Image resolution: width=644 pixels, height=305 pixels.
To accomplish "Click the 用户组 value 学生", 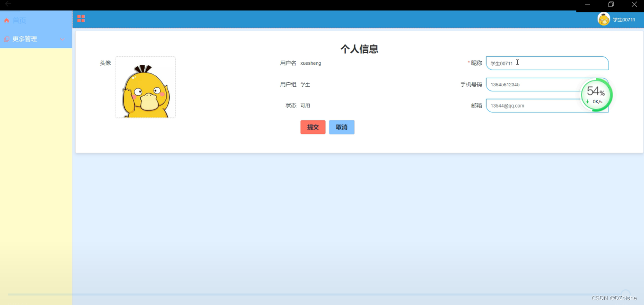I will tap(305, 84).
